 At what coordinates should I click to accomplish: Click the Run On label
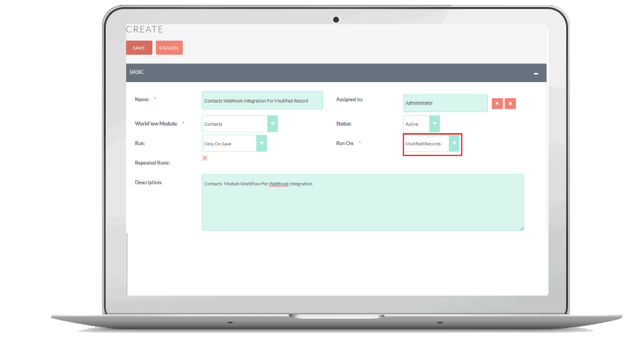coord(345,144)
